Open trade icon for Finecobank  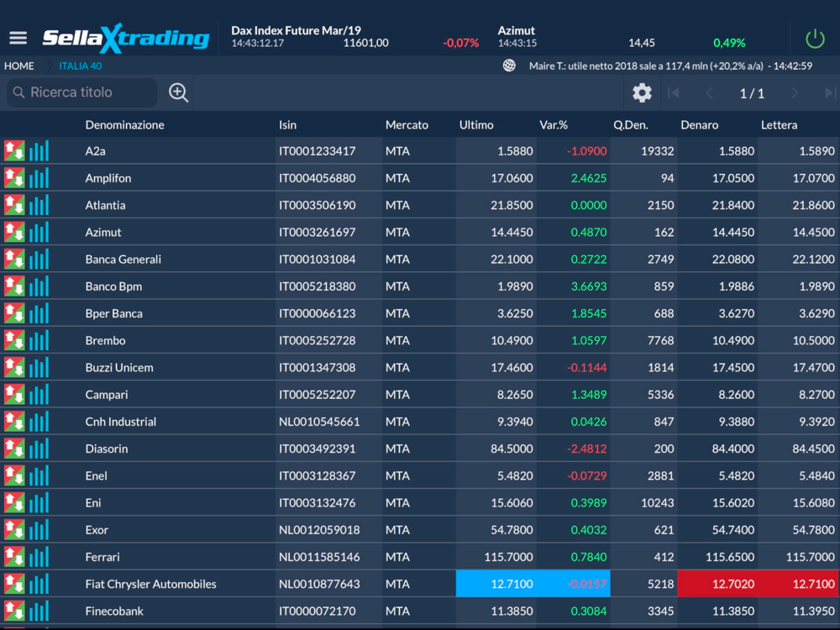(14, 611)
